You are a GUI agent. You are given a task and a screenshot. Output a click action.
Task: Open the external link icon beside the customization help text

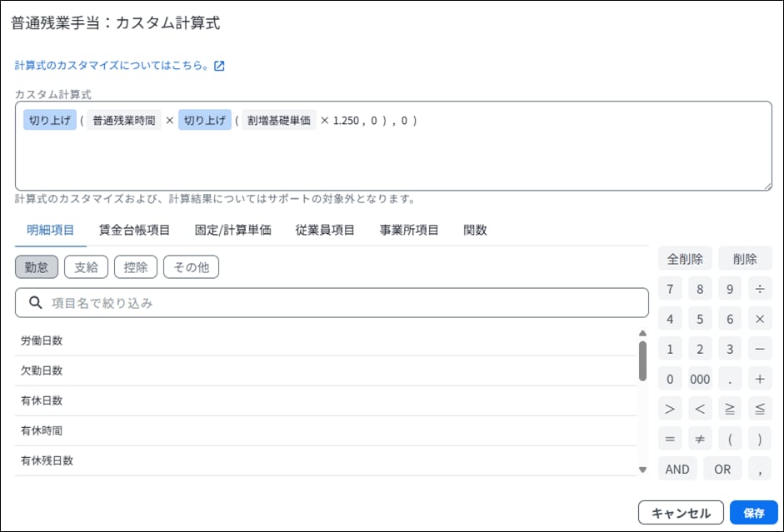coord(219,66)
